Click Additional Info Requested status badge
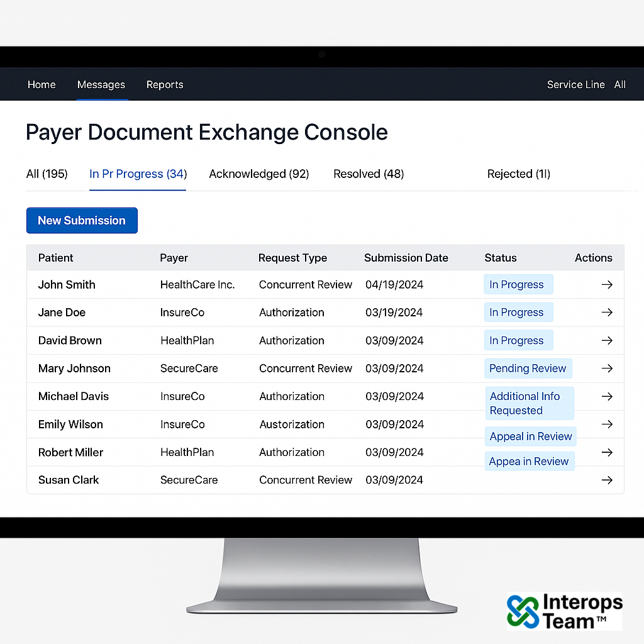 tap(530, 403)
